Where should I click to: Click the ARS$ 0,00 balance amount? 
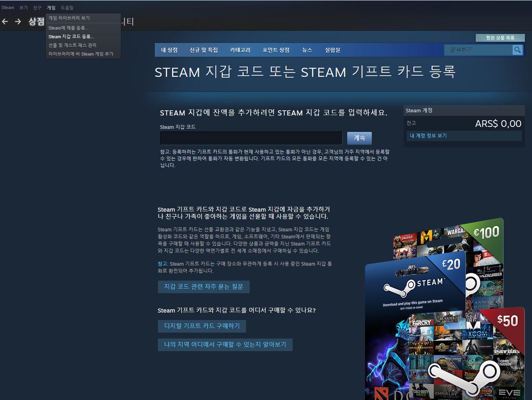pyautogui.click(x=498, y=124)
